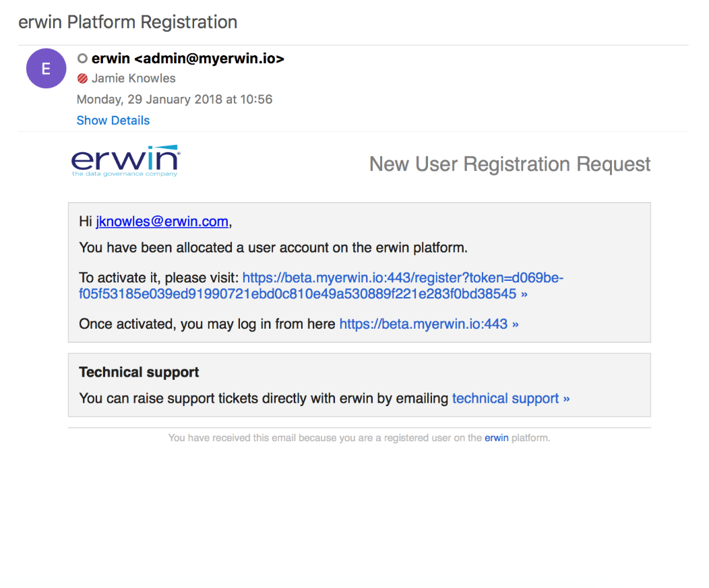709x588 pixels.
Task: Click the technical support email link
Action: 510,398
